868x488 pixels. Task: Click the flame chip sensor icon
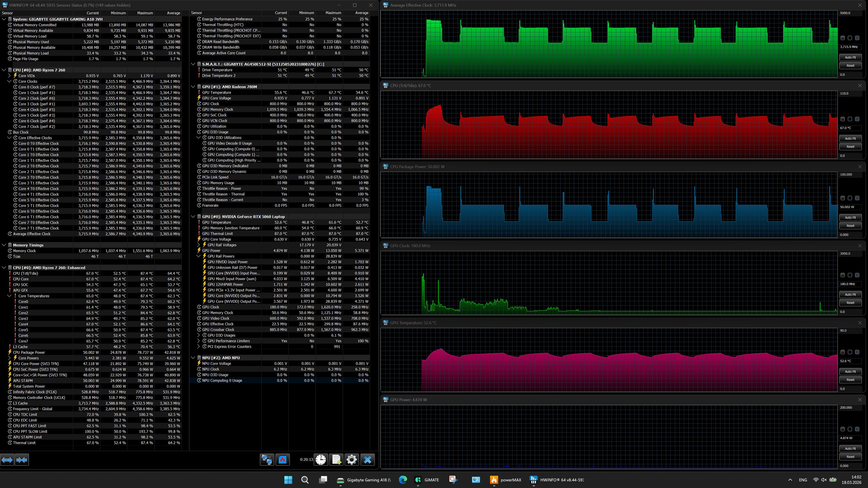click(283, 460)
